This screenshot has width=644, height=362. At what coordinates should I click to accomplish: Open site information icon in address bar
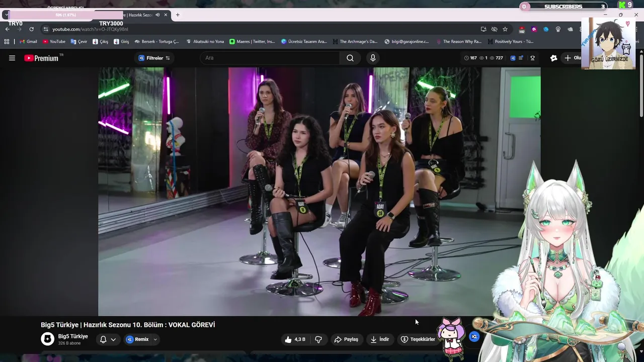pos(46,29)
